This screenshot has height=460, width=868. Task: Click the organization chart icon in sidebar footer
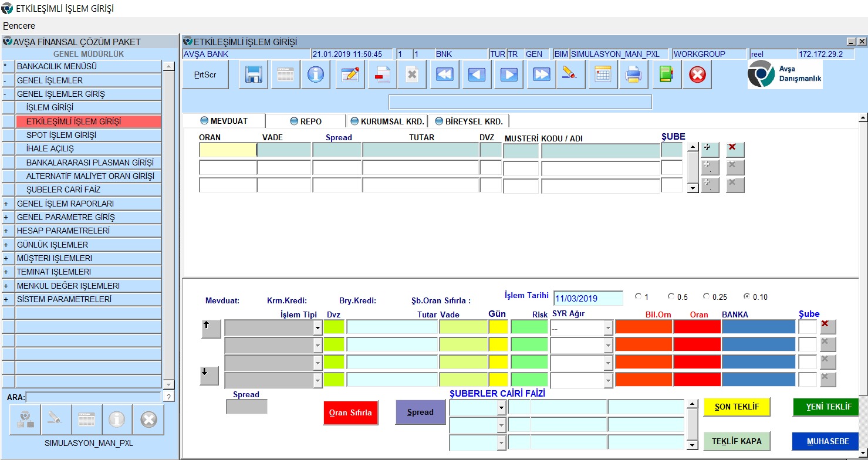[25, 419]
